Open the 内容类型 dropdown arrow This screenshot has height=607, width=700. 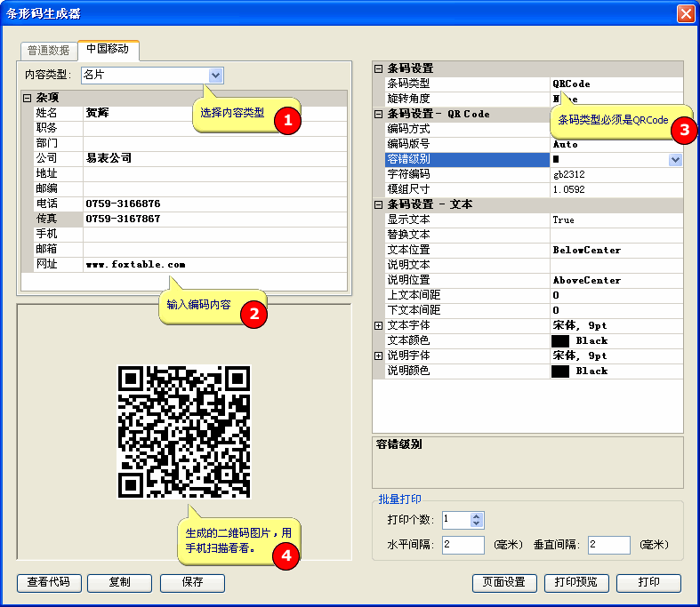coord(215,76)
